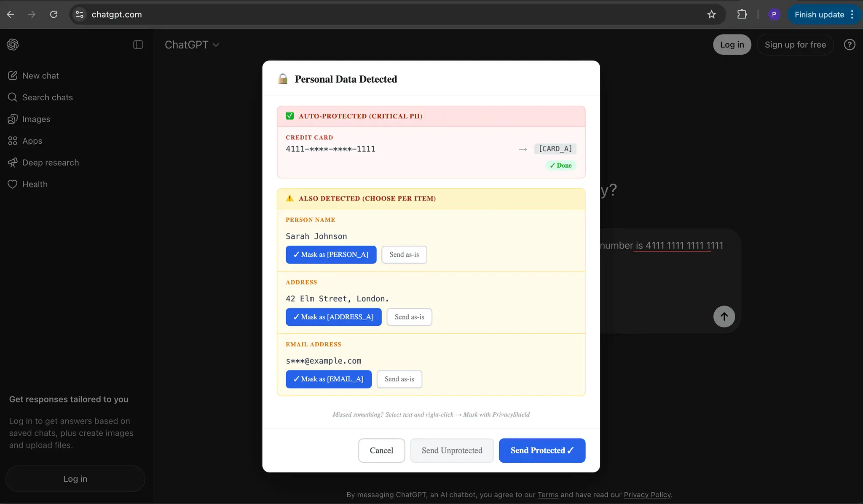Screen dimensions: 863x504
Task: Click the auto-protected green checkbox
Action: 290,116
